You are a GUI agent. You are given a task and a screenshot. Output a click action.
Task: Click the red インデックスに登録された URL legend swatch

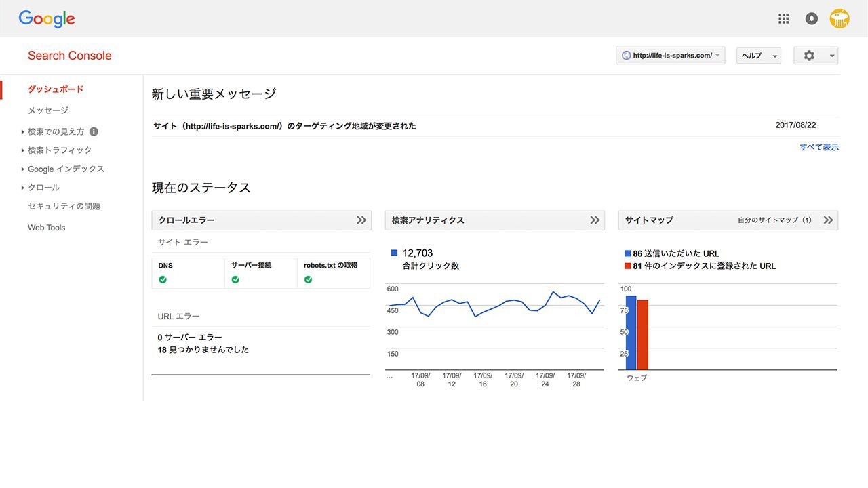pos(628,266)
